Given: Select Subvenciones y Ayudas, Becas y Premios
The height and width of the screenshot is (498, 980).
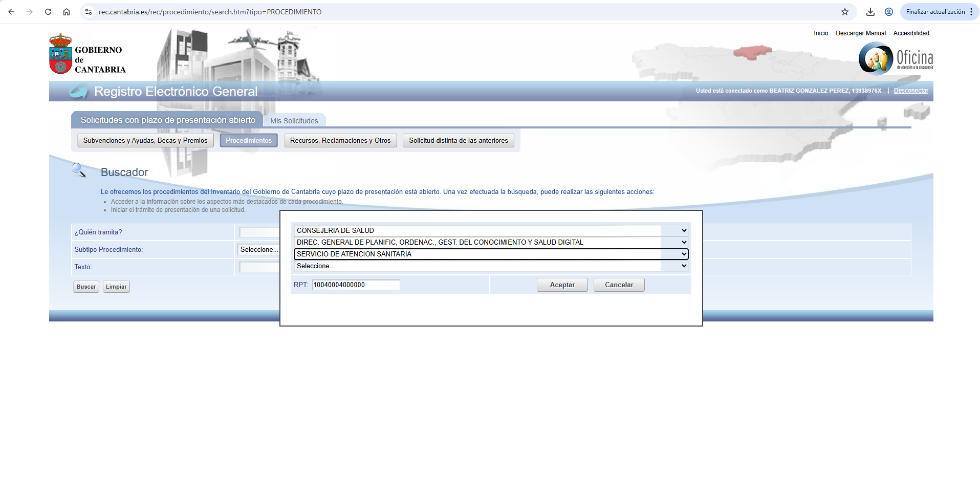Looking at the screenshot, I should (145, 141).
